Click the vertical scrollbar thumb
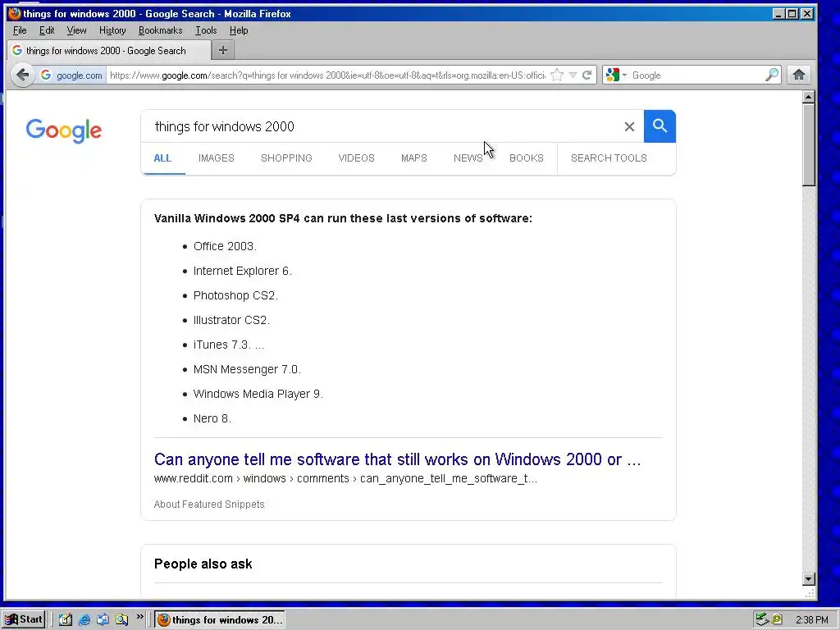The width and height of the screenshot is (840, 630). [x=809, y=144]
